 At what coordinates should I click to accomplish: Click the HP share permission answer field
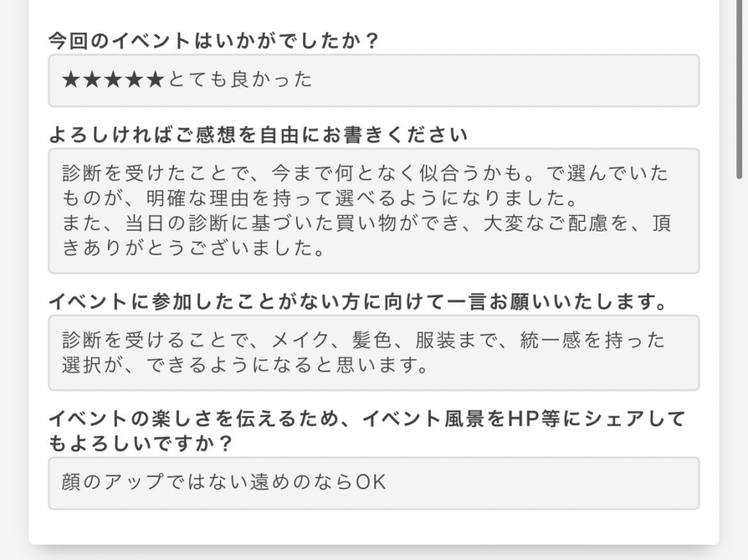373,483
